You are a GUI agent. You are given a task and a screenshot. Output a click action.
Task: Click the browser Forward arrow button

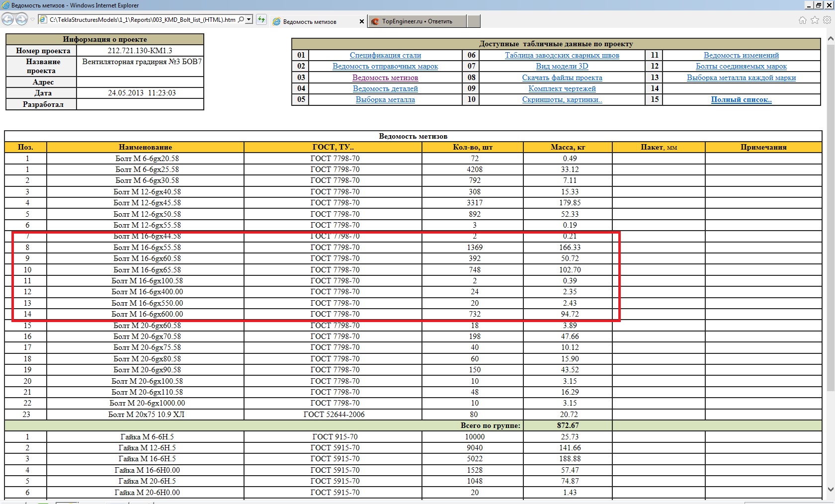(x=21, y=19)
